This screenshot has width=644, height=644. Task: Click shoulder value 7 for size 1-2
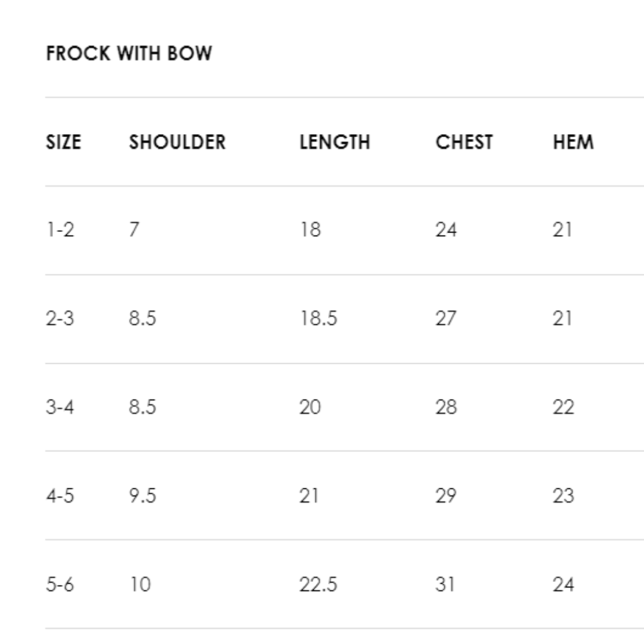[134, 230]
